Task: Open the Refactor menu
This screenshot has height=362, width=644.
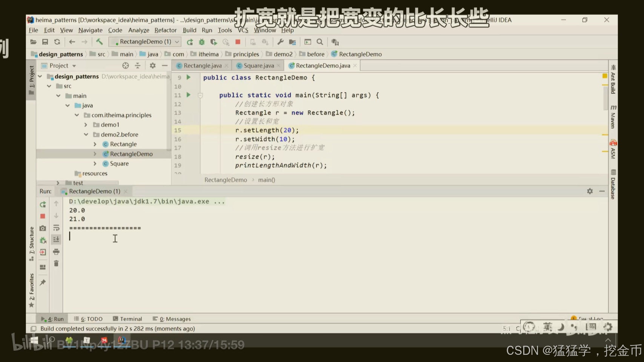Action: (x=165, y=30)
